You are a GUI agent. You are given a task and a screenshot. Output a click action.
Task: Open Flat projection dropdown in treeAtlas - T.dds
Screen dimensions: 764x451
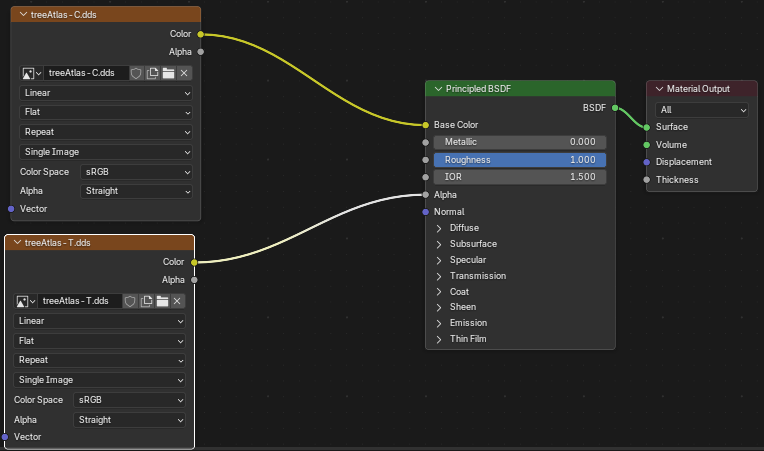[x=99, y=341]
